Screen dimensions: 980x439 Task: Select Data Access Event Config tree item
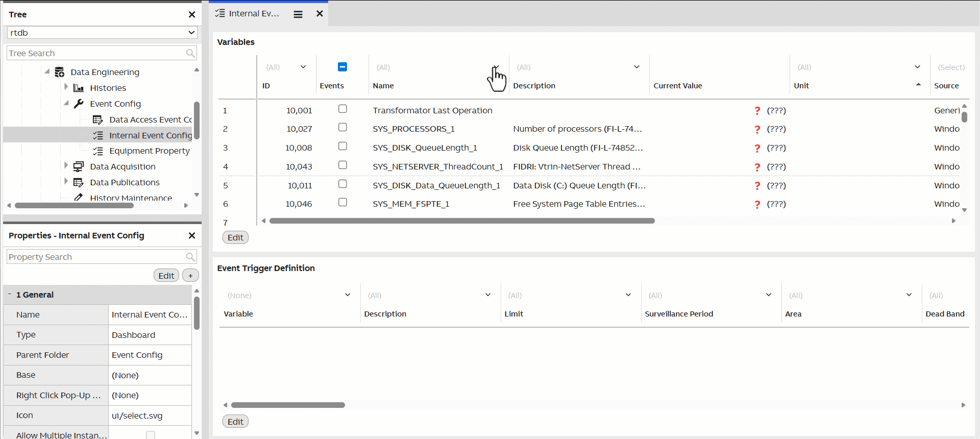[x=151, y=119]
